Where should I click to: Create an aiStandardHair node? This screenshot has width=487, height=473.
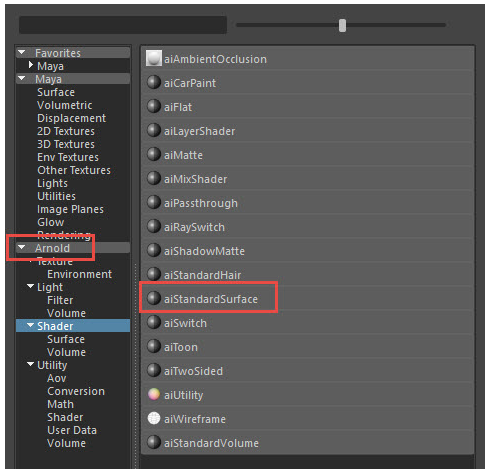click(x=307, y=275)
